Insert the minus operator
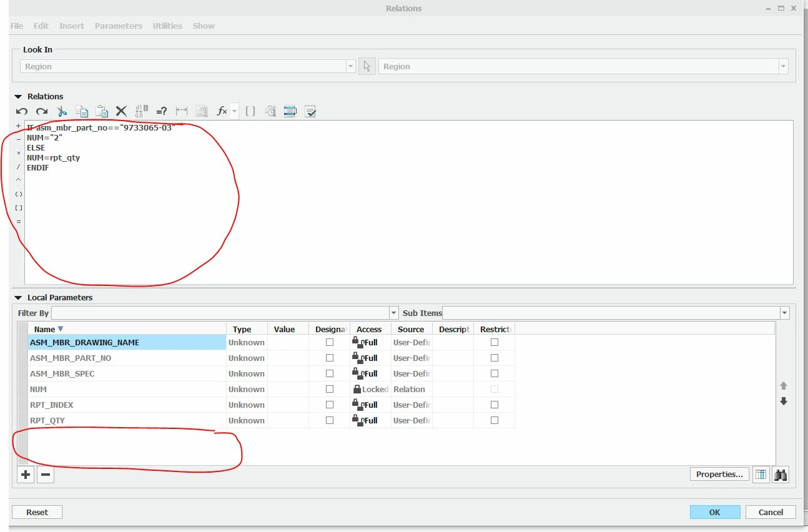The image size is (808, 532). click(x=18, y=140)
